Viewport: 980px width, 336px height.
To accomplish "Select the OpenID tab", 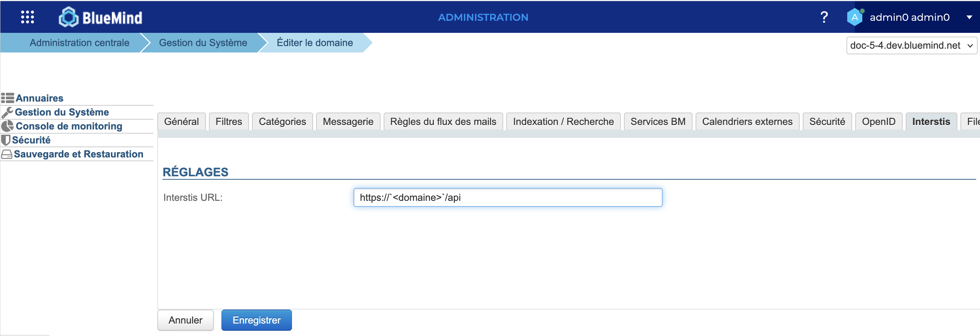I will 878,122.
